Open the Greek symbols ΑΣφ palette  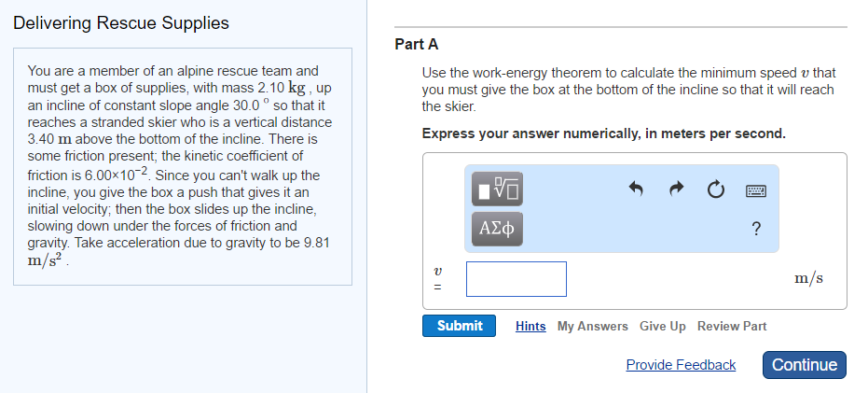tap(497, 229)
